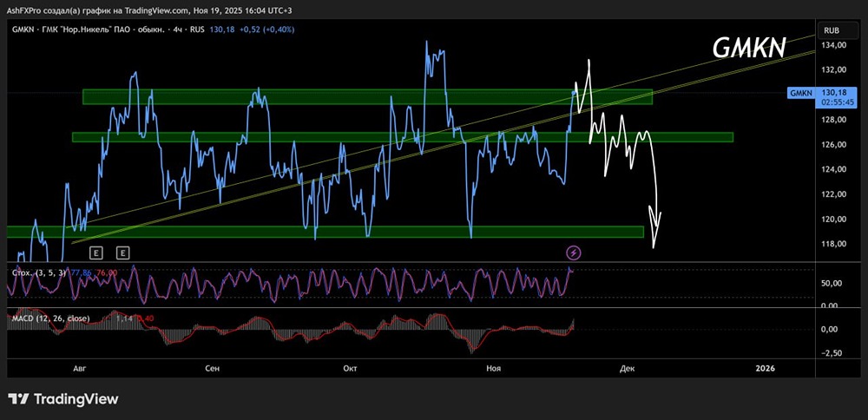868x420 pixels.
Task: Open the purple lightning event marker
Action: pos(574,253)
